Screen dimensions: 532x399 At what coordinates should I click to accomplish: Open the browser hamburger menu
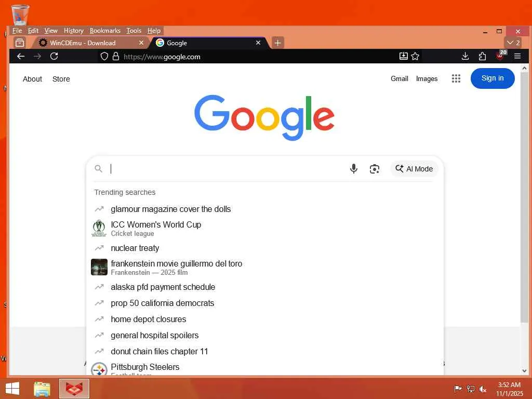tap(517, 56)
